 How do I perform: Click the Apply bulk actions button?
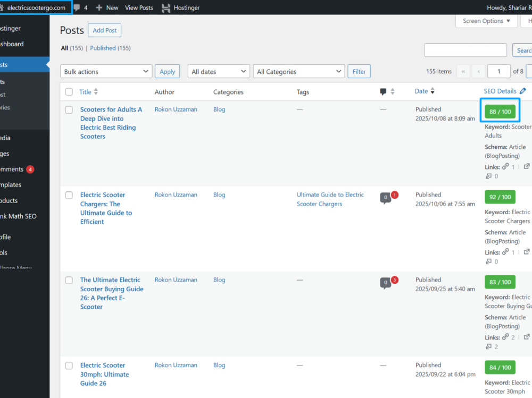pos(167,72)
